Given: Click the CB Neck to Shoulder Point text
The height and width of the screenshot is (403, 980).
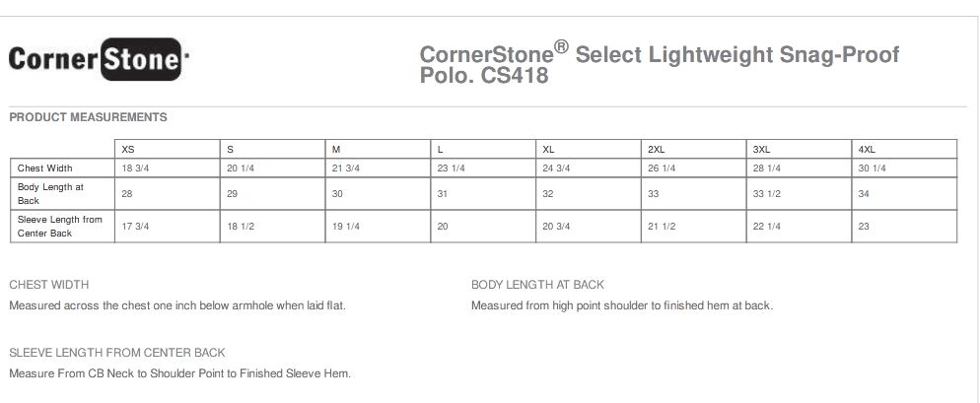Looking at the screenshot, I should [179, 373].
